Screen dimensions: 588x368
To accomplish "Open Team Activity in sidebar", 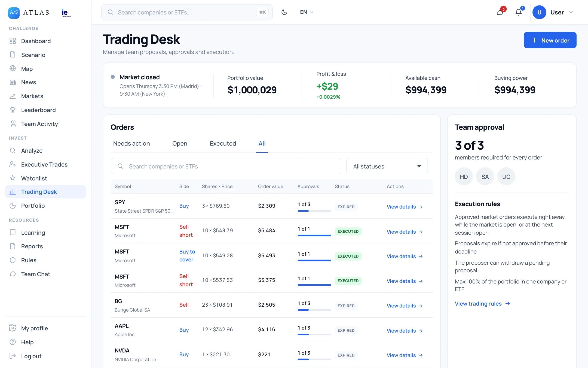I will pos(45,124).
